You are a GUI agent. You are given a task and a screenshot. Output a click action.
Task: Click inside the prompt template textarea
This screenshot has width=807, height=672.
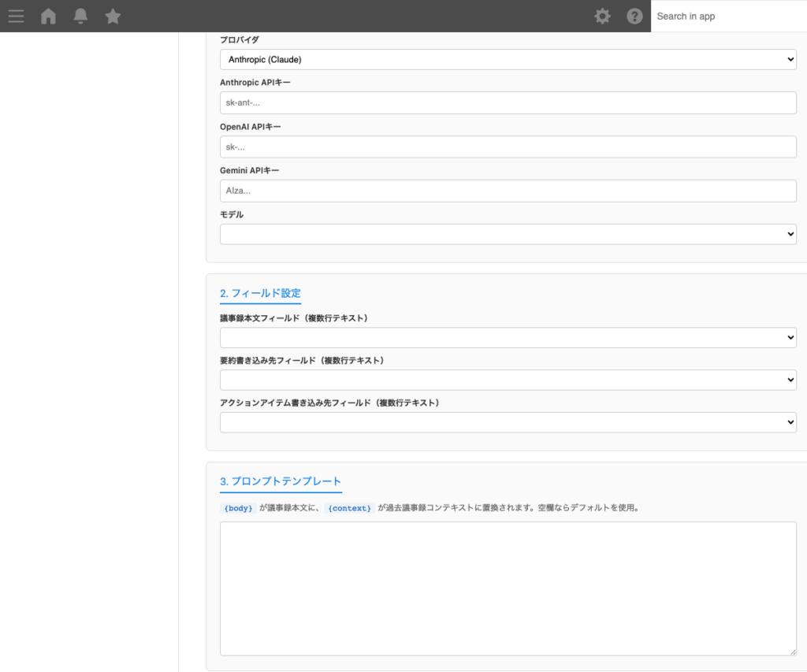[507, 587]
